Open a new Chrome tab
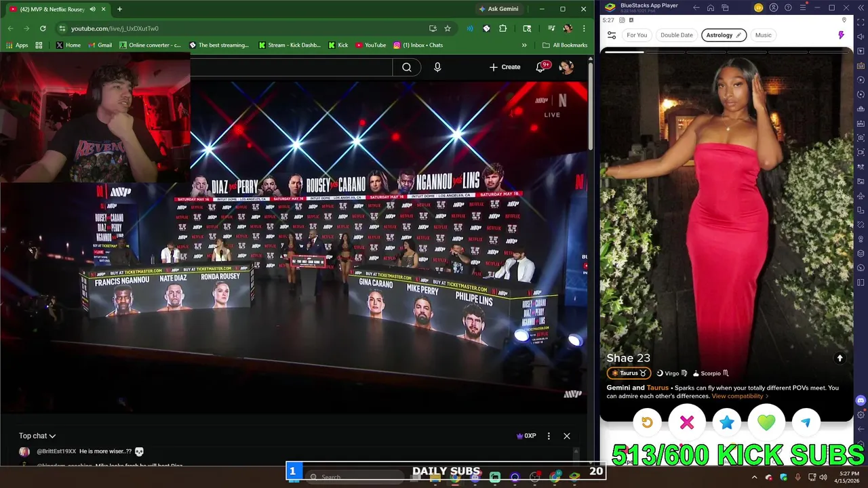 click(119, 9)
